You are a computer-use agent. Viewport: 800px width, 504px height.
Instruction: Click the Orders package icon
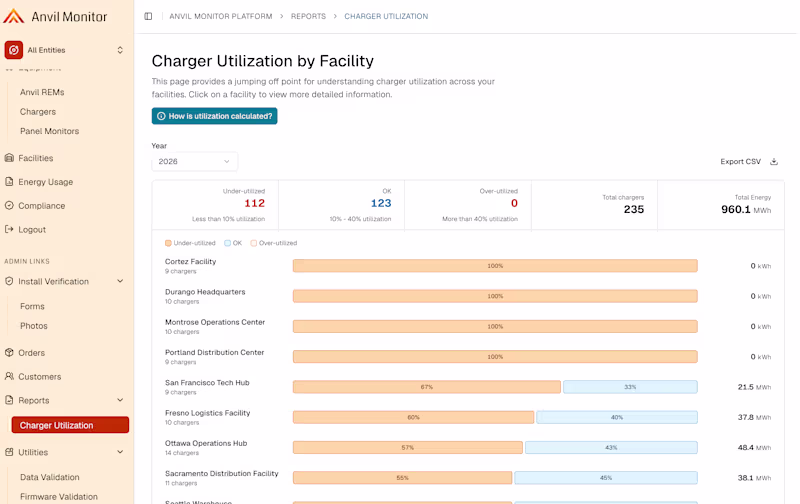click(9, 352)
